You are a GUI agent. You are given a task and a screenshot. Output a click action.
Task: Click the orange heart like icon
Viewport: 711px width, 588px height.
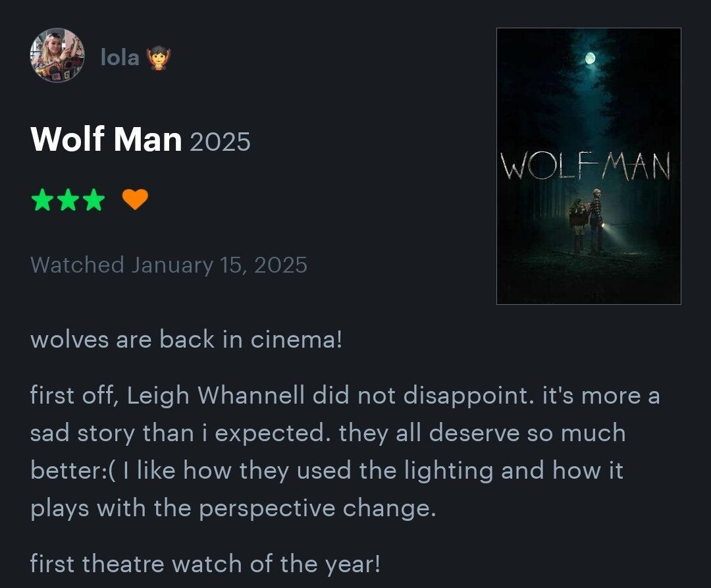click(135, 199)
